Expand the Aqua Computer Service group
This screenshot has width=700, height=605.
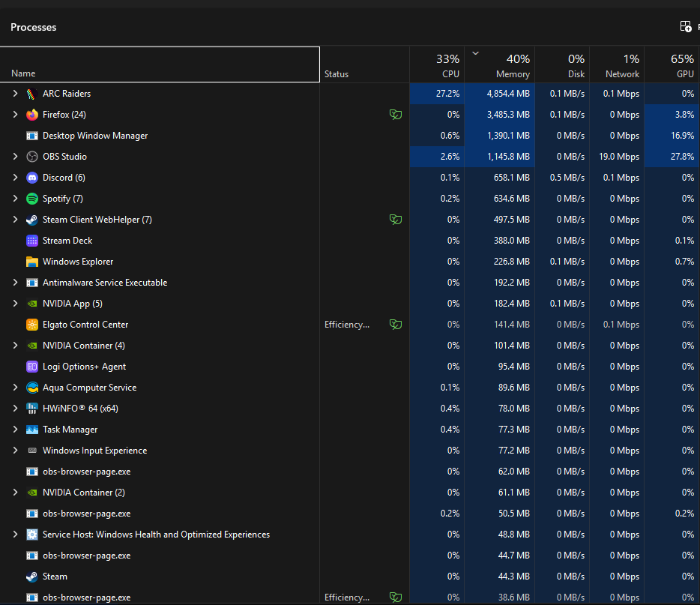click(15, 388)
